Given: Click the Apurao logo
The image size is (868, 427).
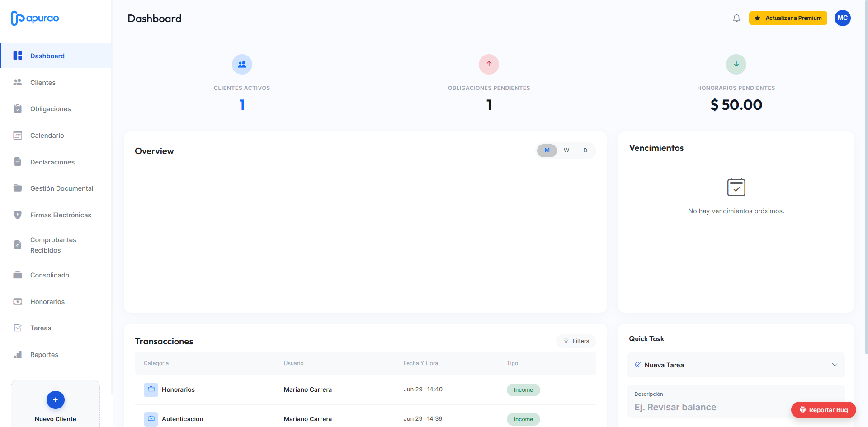Looking at the screenshot, I should pos(35,18).
